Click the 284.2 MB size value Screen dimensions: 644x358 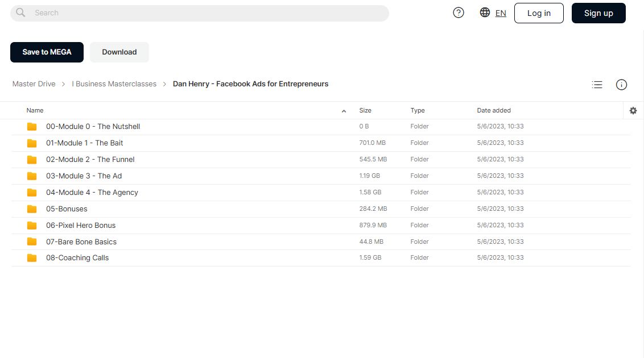[373, 209]
